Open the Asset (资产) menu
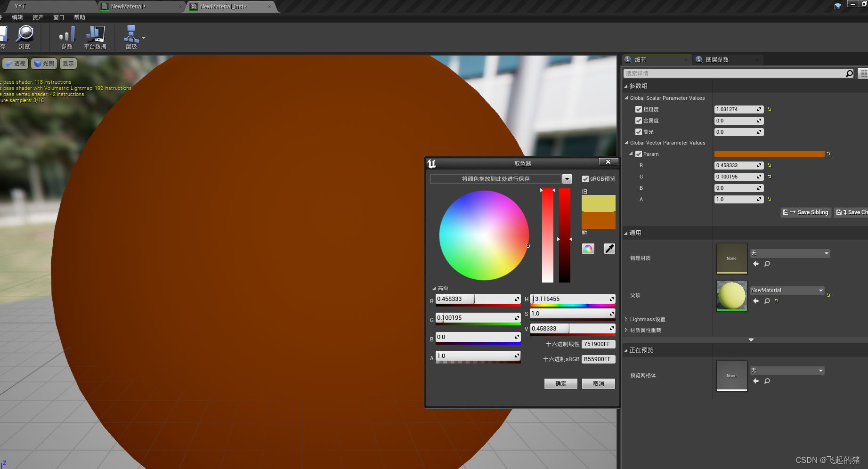This screenshot has width=868, height=469. pyautogui.click(x=38, y=17)
